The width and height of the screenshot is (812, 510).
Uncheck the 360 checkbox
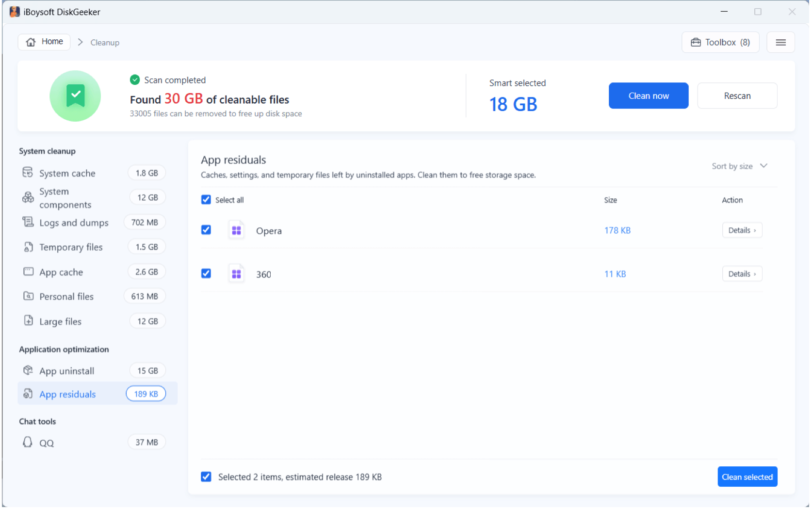pos(206,273)
